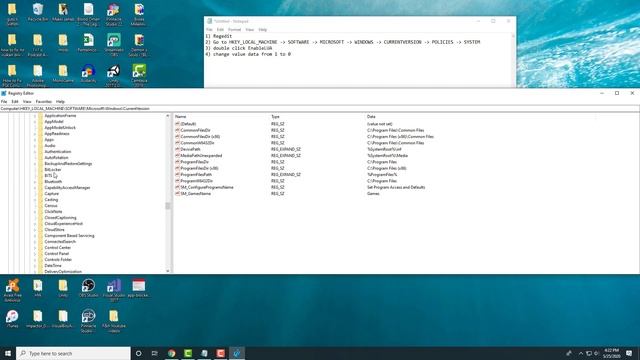The height and width of the screenshot is (360, 640).
Task: Open the Favorites menu in Registry Editor
Action: point(44,101)
